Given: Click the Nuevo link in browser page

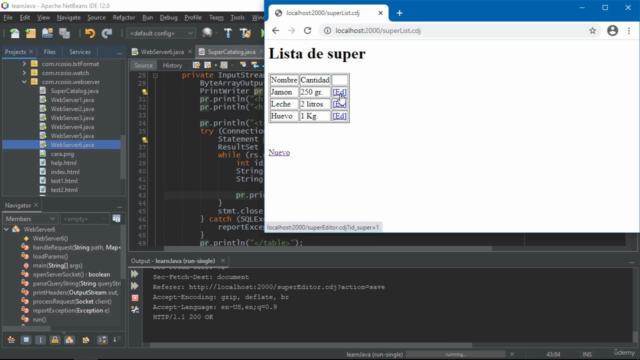Looking at the screenshot, I should click(279, 152).
